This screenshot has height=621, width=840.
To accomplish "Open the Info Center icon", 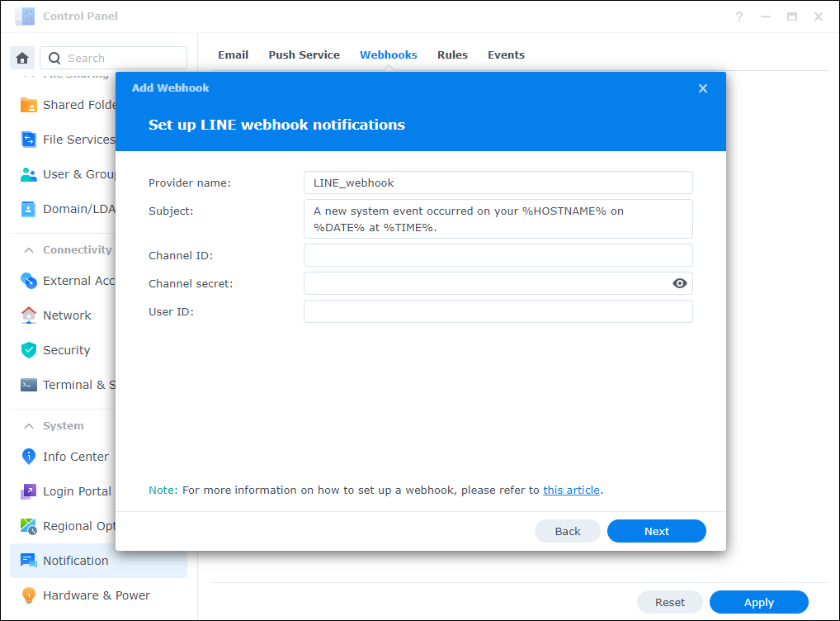I will click(28, 457).
